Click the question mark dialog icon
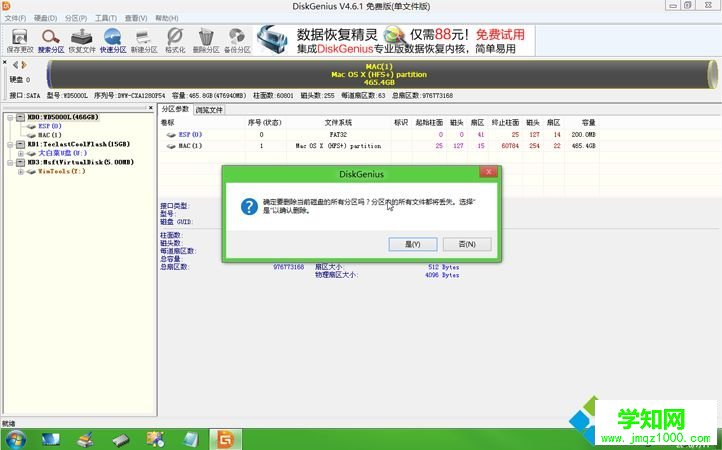Image resolution: width=722 pixels, height=450 pixels. pos(249,206)
